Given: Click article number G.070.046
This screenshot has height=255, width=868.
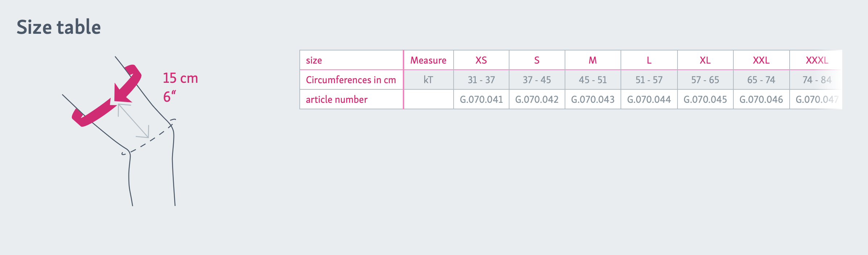Looking at the screenshot, I should tap(761, 100).
